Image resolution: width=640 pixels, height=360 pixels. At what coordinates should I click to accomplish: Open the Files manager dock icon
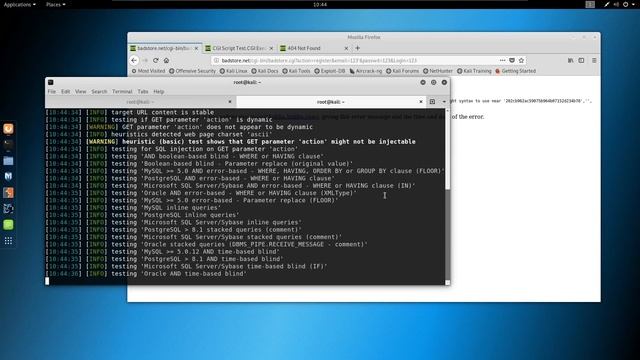tap(8, 161)
